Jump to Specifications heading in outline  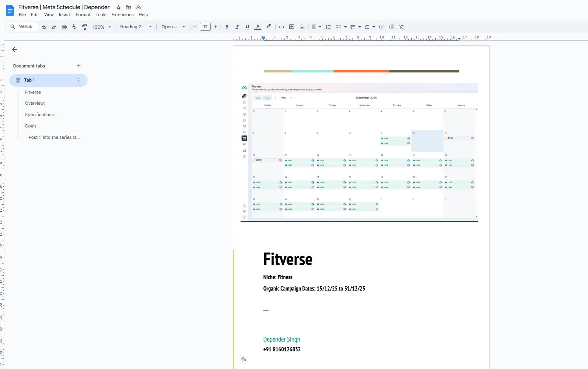[x=40, y=115]
